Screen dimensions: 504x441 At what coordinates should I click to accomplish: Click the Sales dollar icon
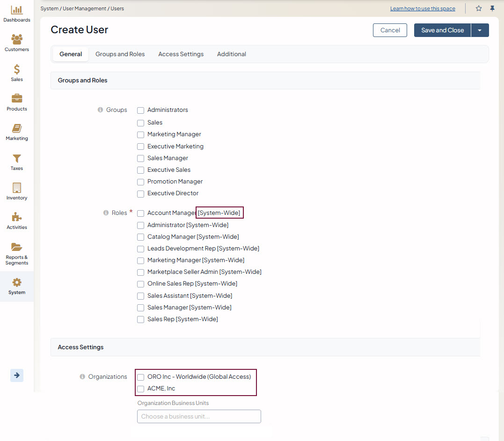tap(17, 70)
